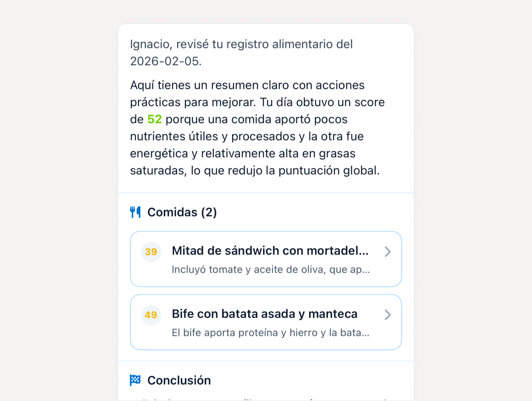
Task: Click the score circle on the bife meal
Action: pos(151,315)
